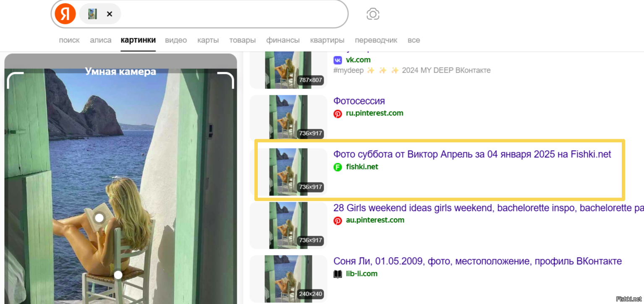The width and height of the screenshot is (644, 304).
Task: Switch to the поиск tab
Action: 69,40
